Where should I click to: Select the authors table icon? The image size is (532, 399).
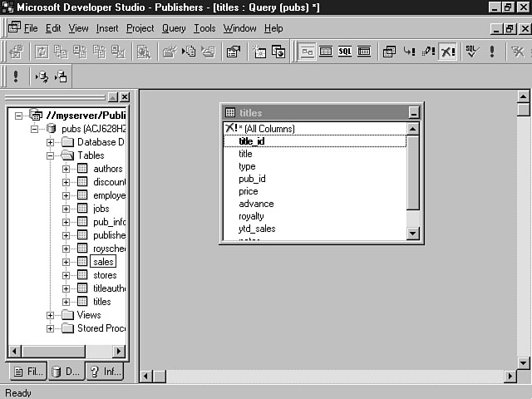pos(82,169)
